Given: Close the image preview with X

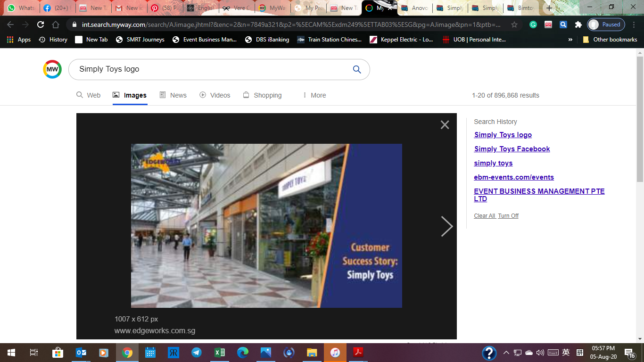Looking at the screenshot, I should point(445,125).
